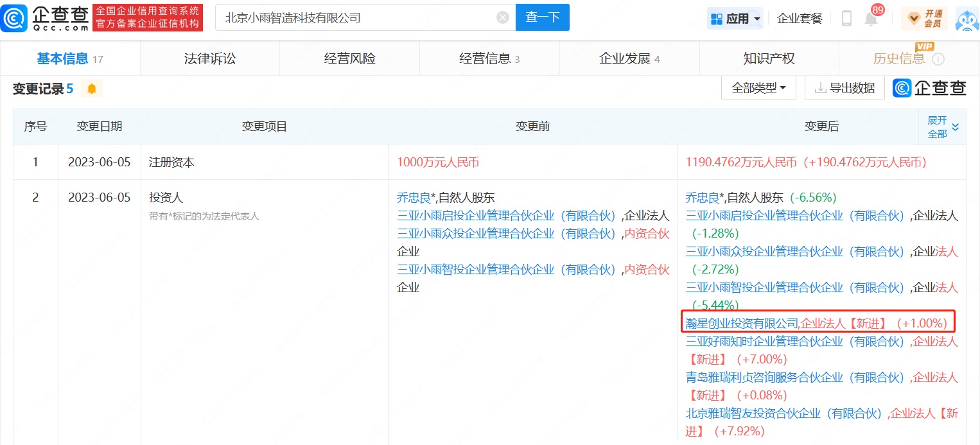Image resolution: width=980 pixels, height=445 pixels.
Task: Expand all rows via 展开全部
Action: pyautogui.click(x=943, y=127)
